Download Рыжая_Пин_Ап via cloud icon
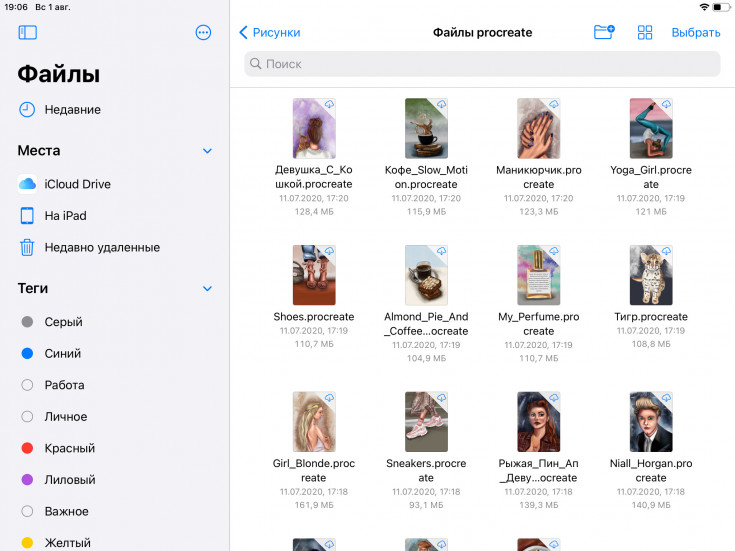 click(x=554, y=398)
